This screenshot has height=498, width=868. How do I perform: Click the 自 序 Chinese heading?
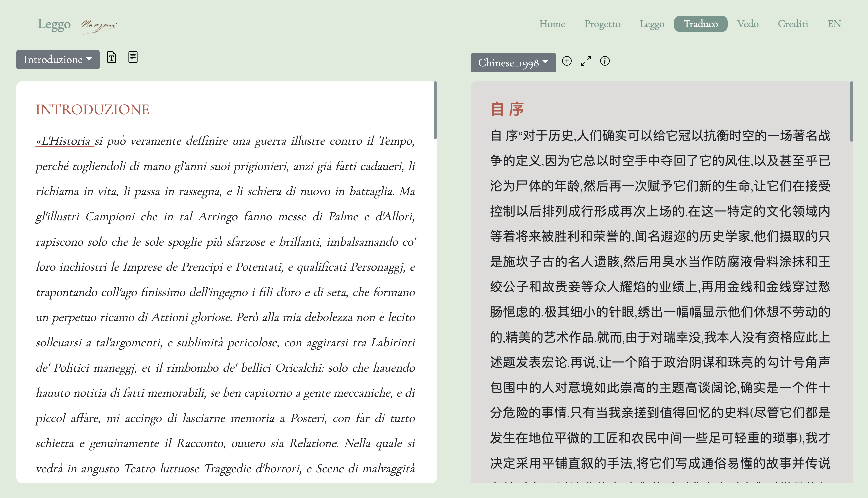507,109
